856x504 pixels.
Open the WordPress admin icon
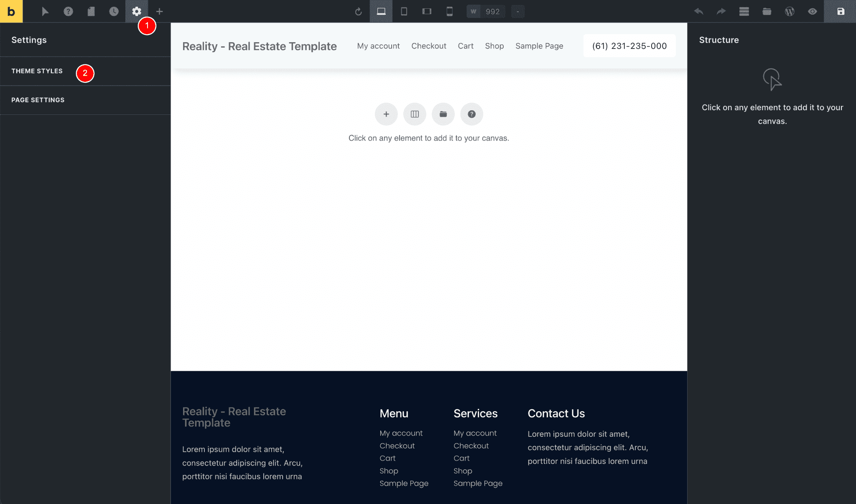(x=790, y=11)
